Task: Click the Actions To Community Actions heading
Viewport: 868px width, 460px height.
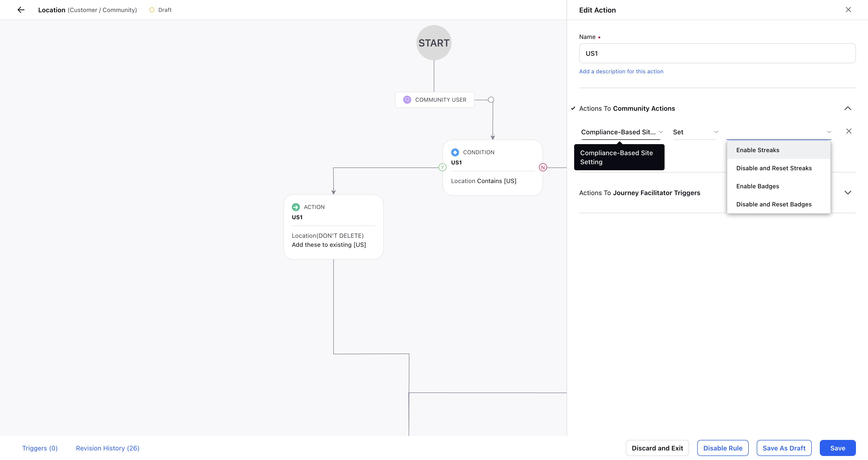Action: (x=627, y=108)
